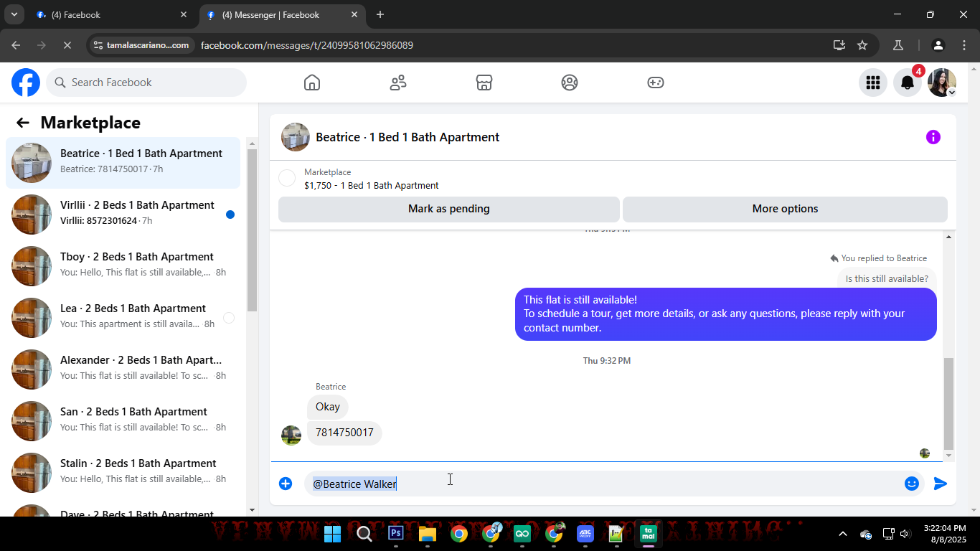Open the Marketplace storefront icon in top navigation
Image resolution: width=980 pixels, height=551 pixels.
pyautogui.click(x=484, y=83)
